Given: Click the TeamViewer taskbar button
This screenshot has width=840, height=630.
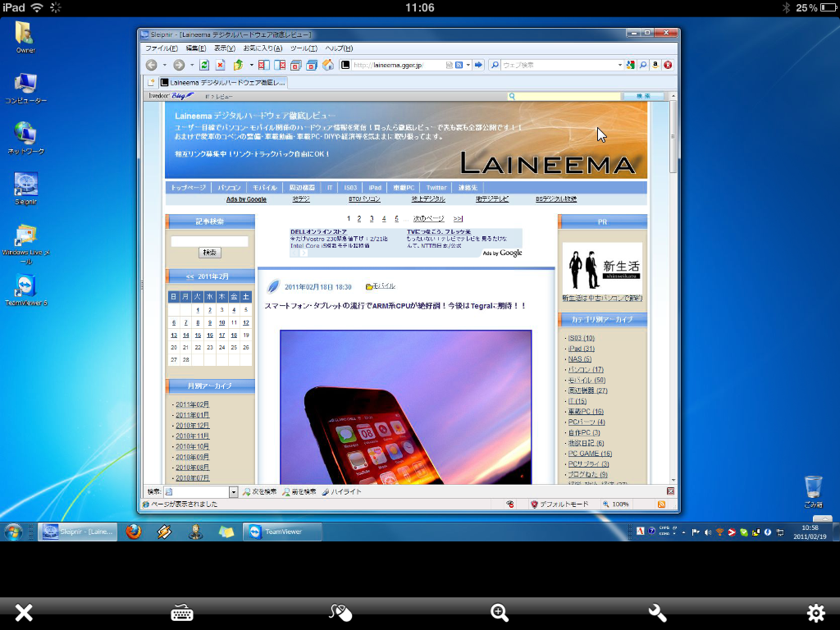Looking at the screenshot, I should pos(282,532).
